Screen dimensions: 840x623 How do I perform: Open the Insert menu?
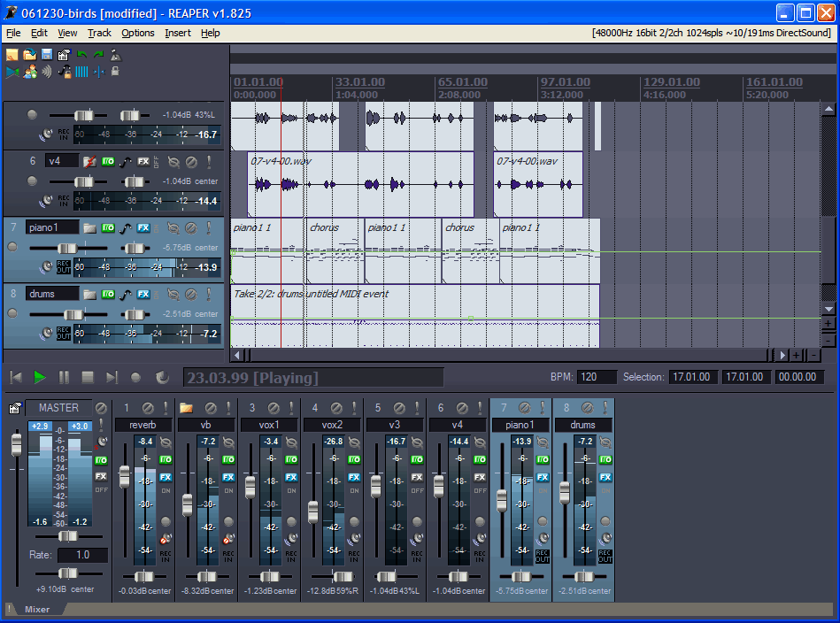[177, 33]
